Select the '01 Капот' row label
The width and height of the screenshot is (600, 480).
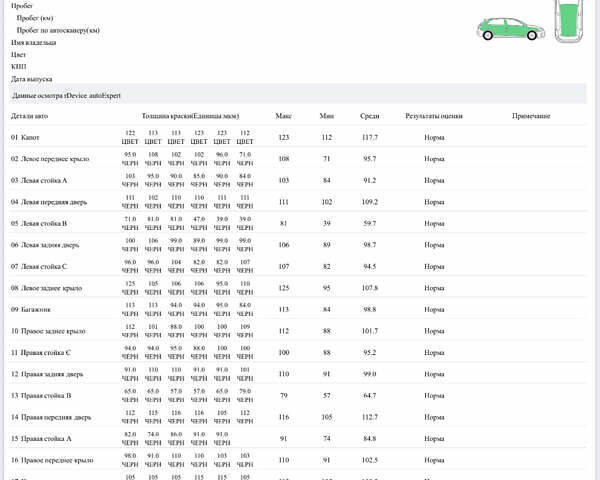tap(28, 137)
